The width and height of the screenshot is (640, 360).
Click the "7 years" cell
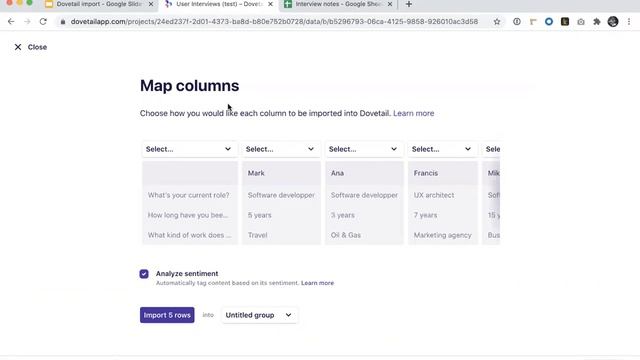[x=425, y=215]
